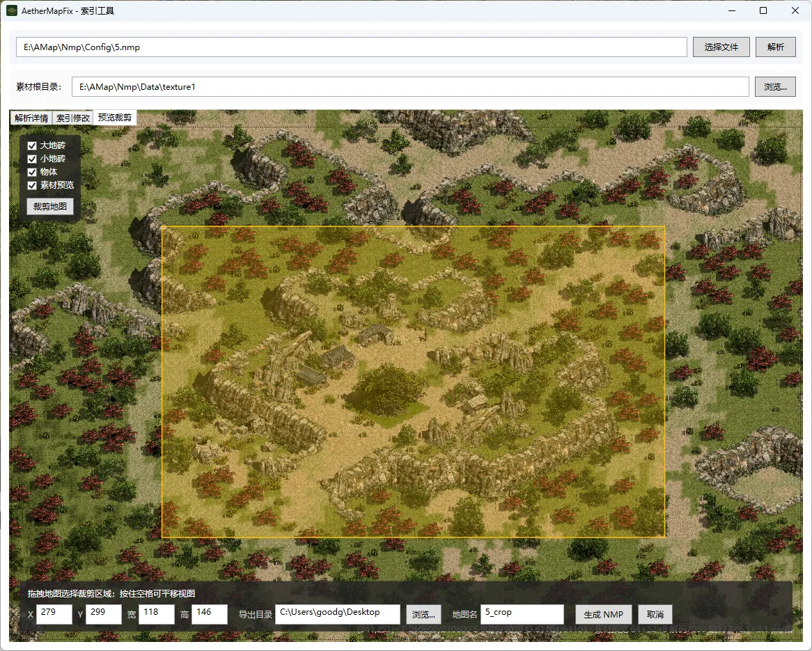Edit the Y coordinate field showing 299

click(104, 614)
